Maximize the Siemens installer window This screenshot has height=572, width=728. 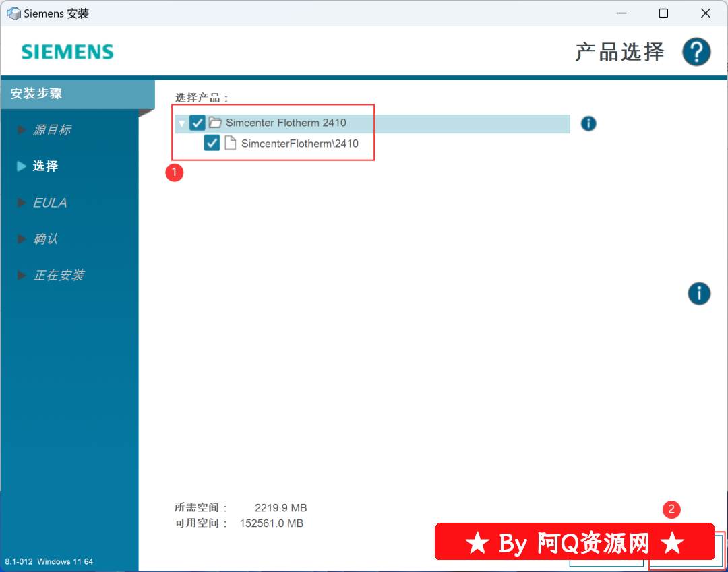coord(663,13)
